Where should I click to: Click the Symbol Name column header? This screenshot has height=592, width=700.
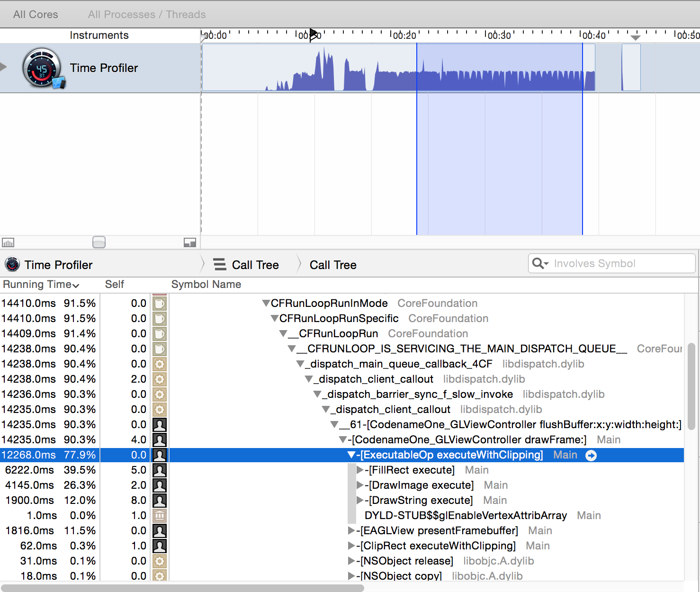click(206, 285)
